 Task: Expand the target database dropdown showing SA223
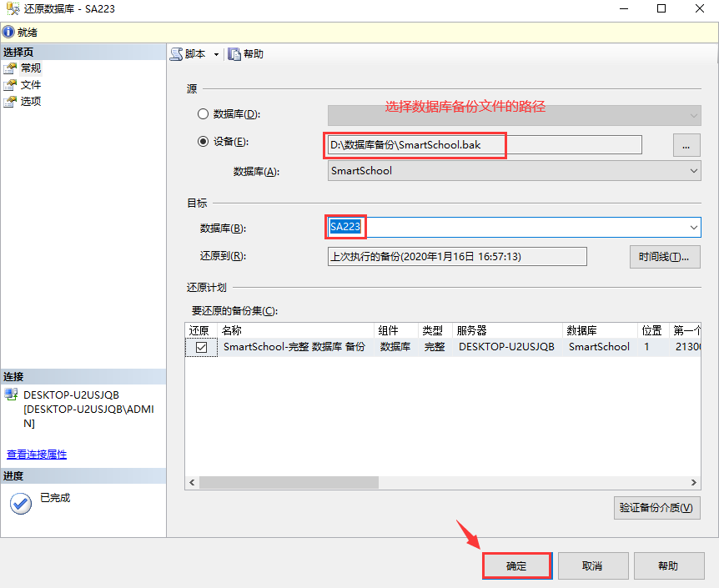pyautogui.click(x=694, y=227)
